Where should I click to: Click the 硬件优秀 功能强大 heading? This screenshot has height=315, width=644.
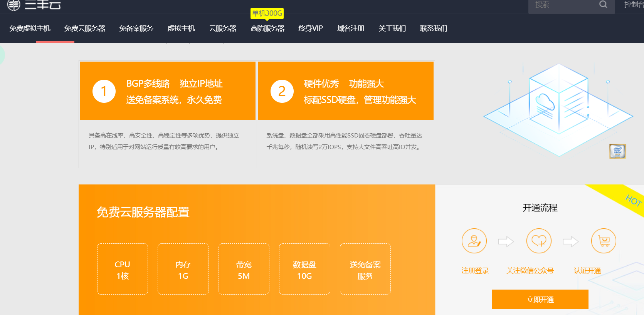click(344, 84)
